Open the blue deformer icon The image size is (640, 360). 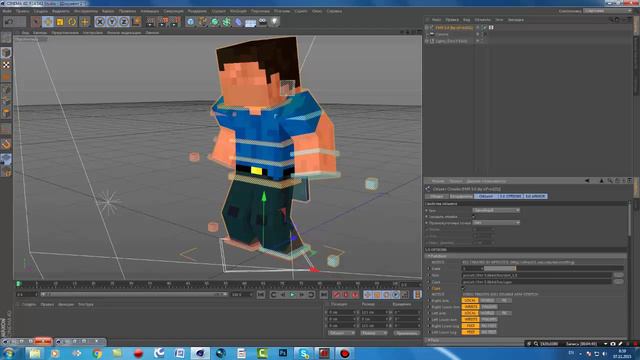tap(238, 22)
